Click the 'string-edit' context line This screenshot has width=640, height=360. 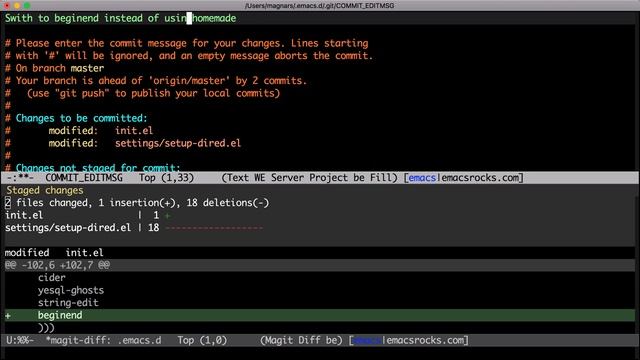pyautogui.click(x=68, y=303)
